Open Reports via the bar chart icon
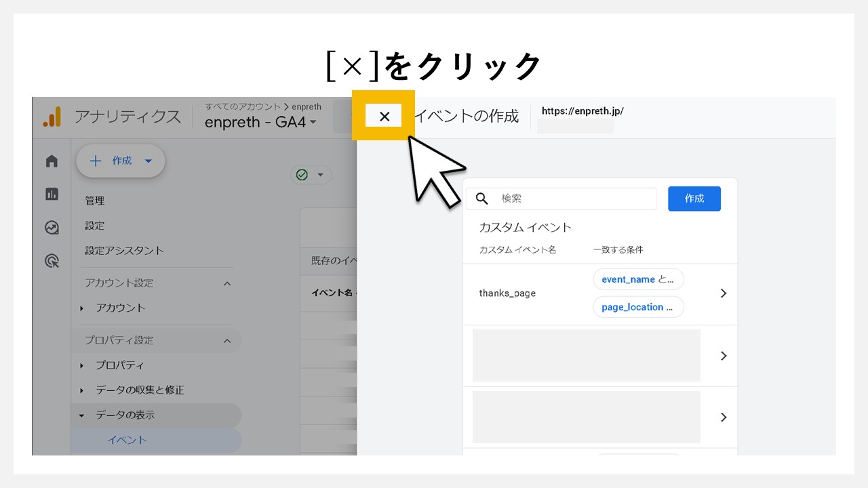868x488 pixels. coord(52,194)
